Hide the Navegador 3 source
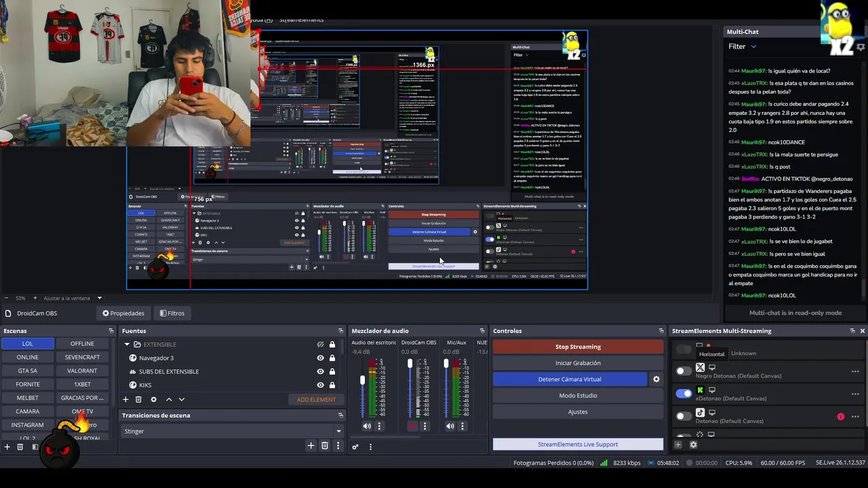 [x=320, y=358]
